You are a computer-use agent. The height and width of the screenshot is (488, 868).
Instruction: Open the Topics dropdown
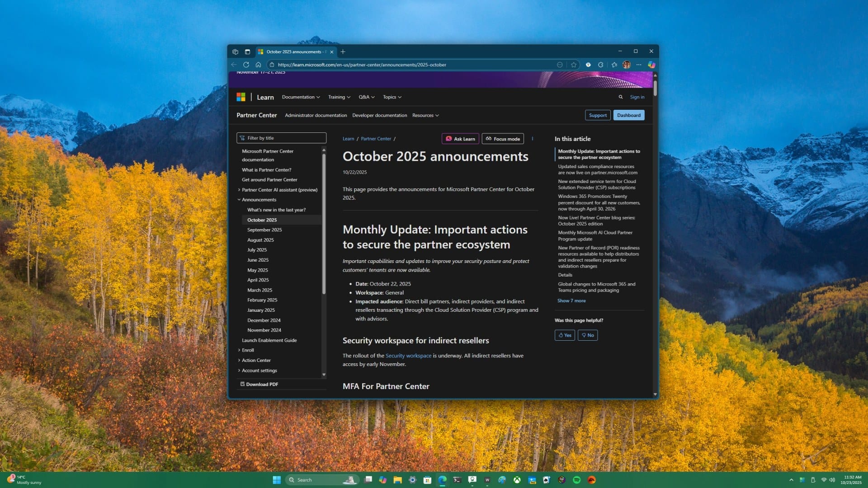391,97
